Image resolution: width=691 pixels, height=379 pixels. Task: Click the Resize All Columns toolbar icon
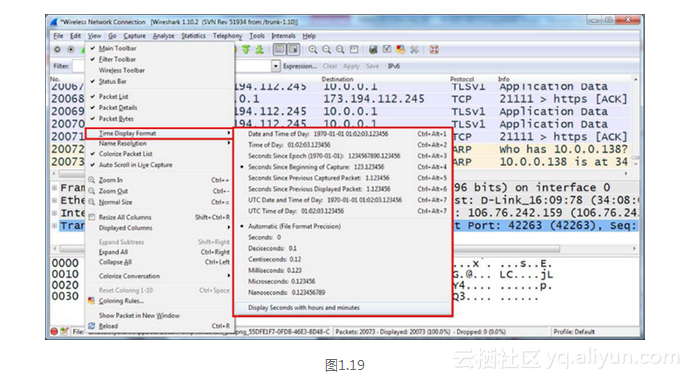[x=353, y=49]
